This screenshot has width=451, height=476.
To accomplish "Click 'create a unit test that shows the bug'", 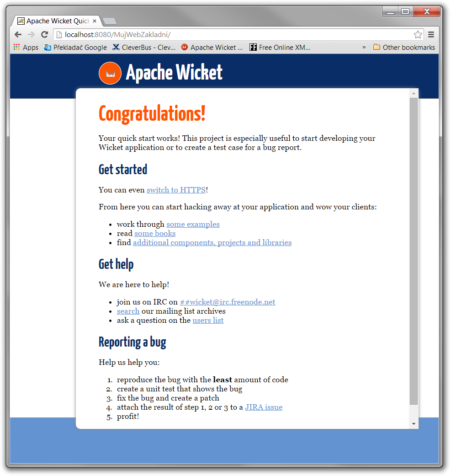I will click(x=180, y=389).
